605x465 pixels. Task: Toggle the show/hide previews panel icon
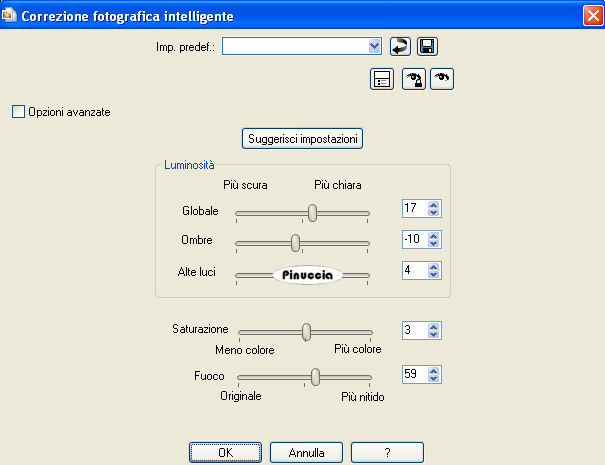pos(381,81)
